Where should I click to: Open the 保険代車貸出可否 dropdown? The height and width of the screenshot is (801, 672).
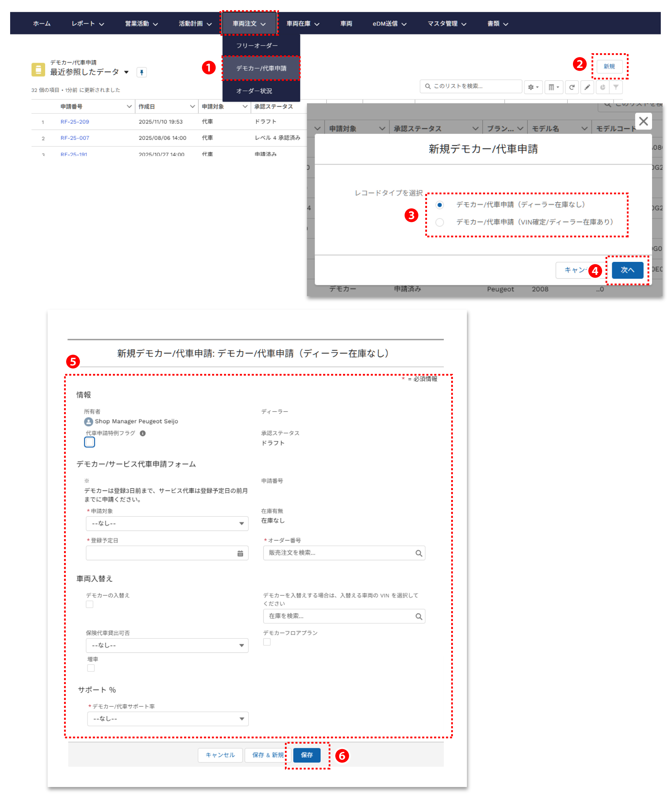tap(167, 645)
